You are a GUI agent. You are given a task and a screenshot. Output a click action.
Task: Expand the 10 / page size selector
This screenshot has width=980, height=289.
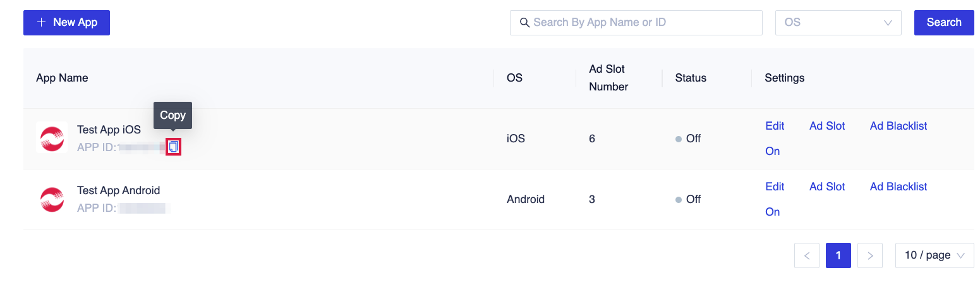(934, 255)
